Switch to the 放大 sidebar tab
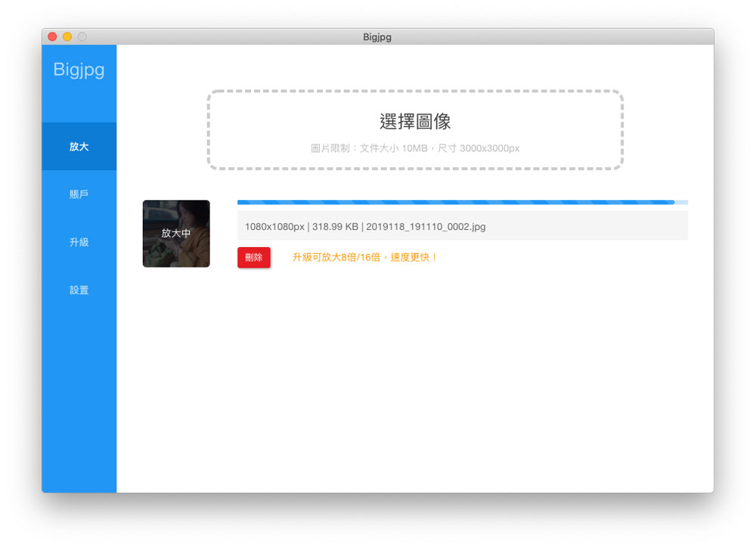 click(79, 147)
